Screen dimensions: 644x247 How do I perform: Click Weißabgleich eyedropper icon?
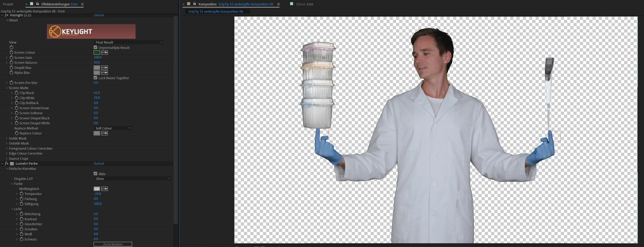(x=105, y=189)
